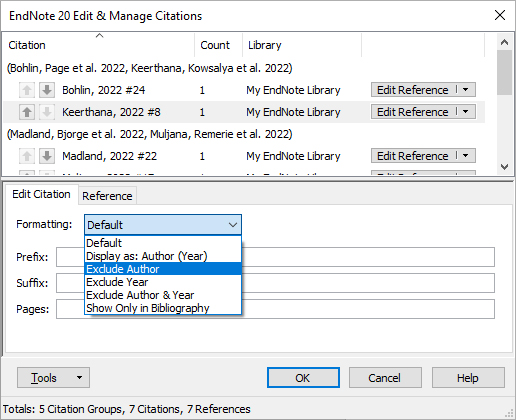516x420 pixels.
Task: Click the Count column header
Action: (x=219, y=45)
